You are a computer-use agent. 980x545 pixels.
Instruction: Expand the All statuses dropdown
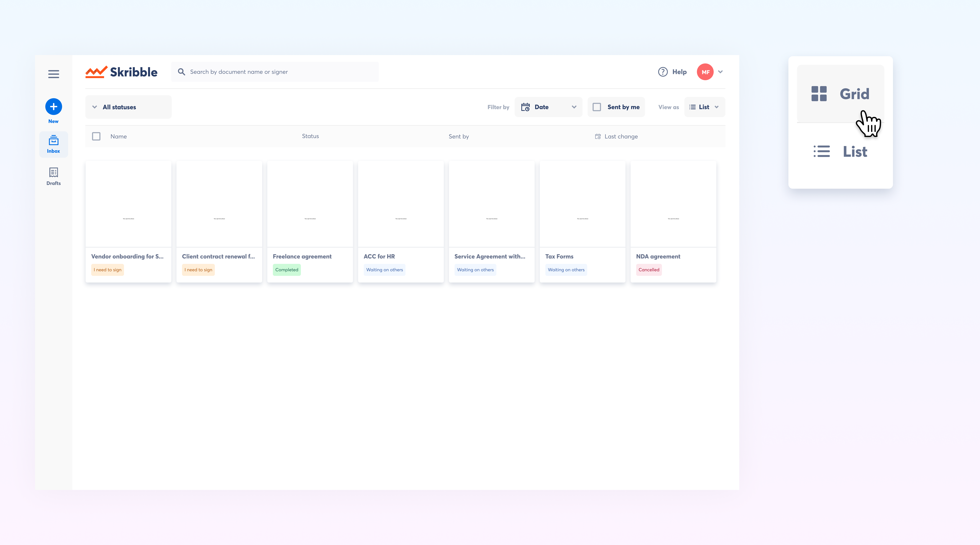click(129, 107)
